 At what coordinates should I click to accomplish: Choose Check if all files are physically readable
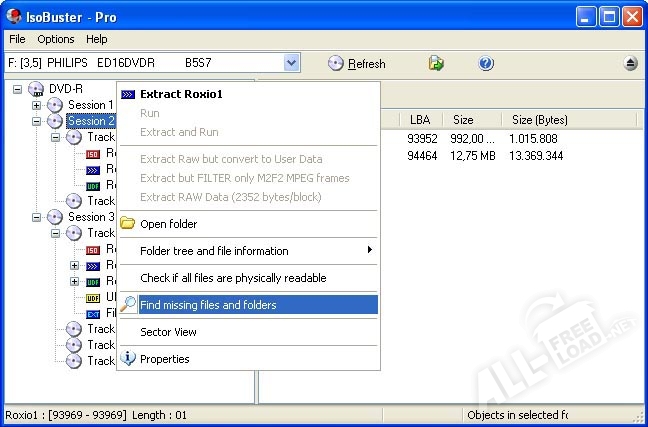pos(232,278)
